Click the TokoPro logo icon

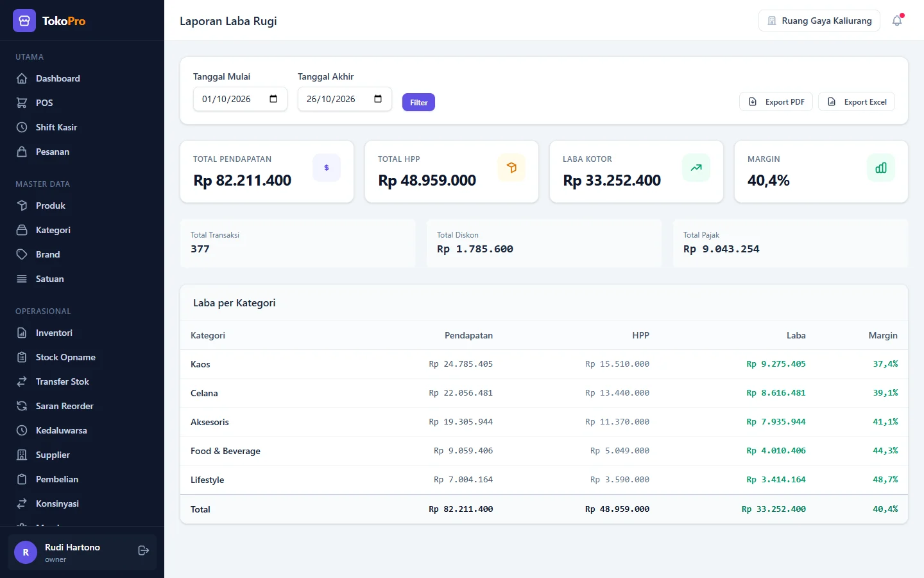tap(24, 21)
